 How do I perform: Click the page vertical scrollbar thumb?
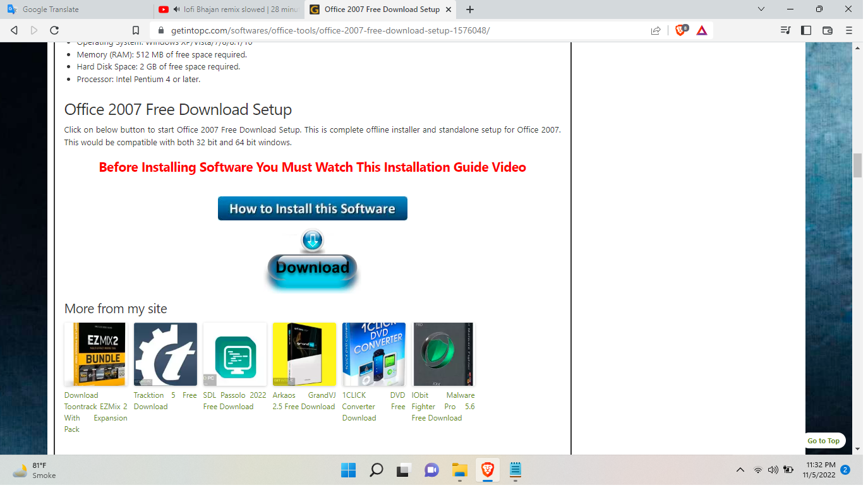tap(857, 165)
